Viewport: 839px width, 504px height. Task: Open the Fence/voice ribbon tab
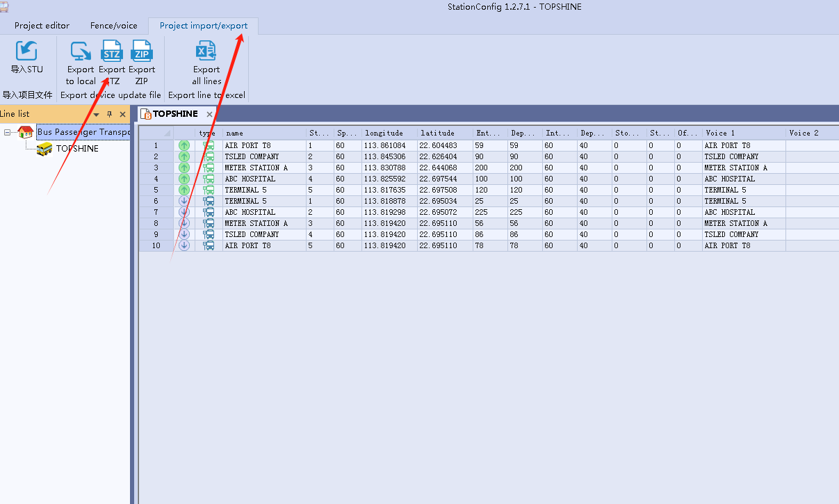pyautogui.click(x=113, y=26)
